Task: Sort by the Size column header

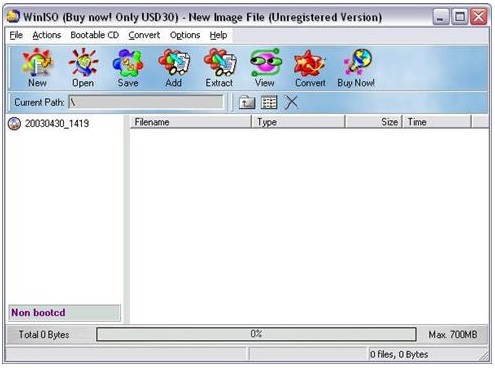Action: (374, 122)
